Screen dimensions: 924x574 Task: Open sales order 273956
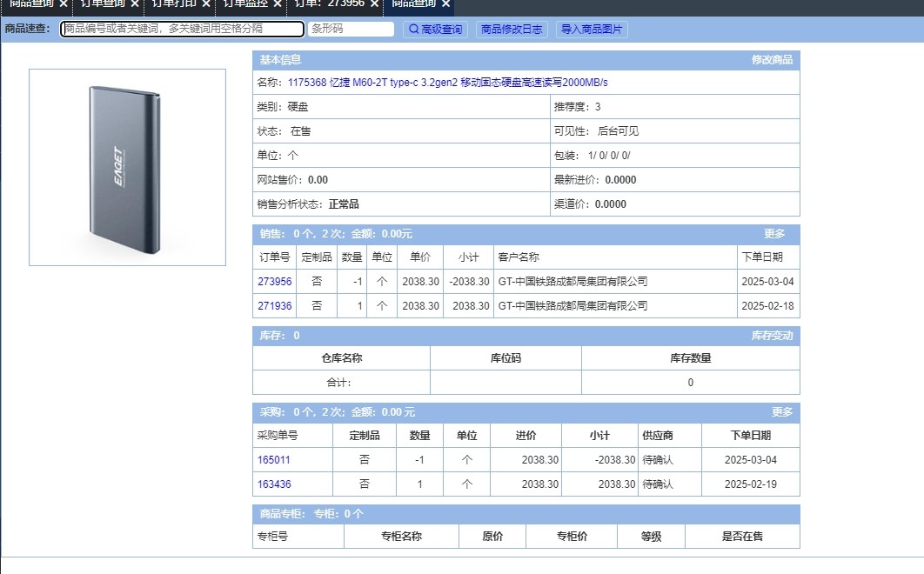tap(275, 282)
